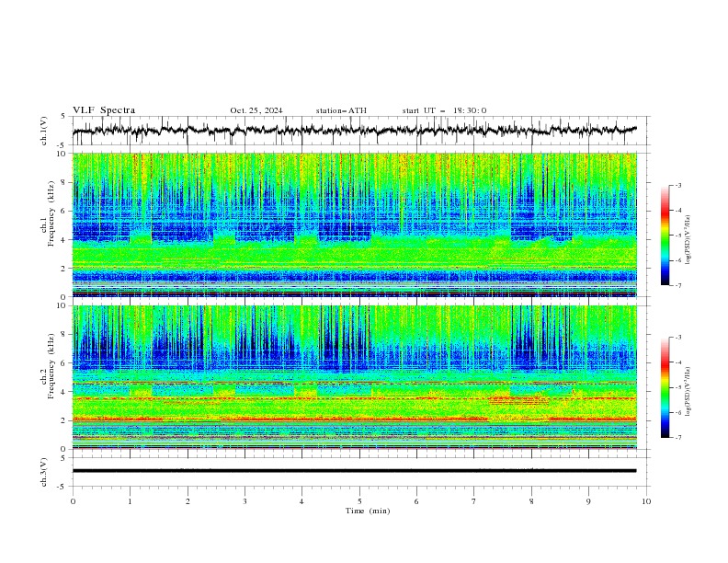728x563 pixels.
Task: Click time axis tick label "9"
Action: 588,501
